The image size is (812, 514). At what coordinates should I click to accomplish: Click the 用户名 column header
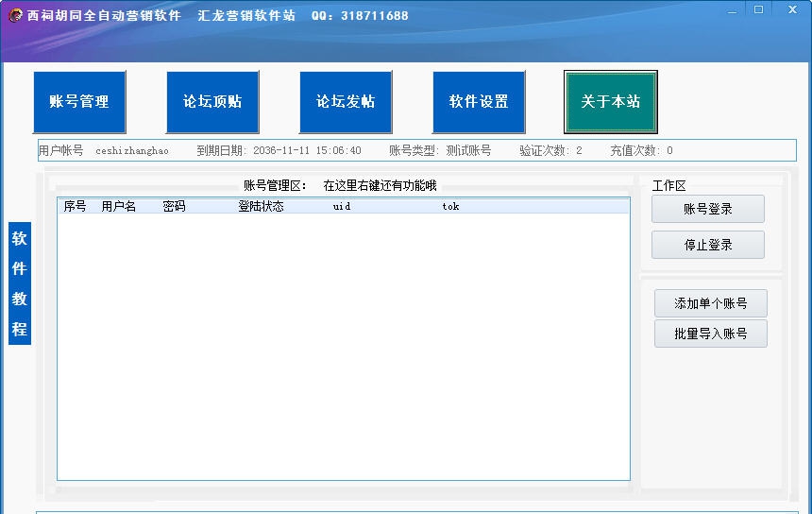click(119, 206)
